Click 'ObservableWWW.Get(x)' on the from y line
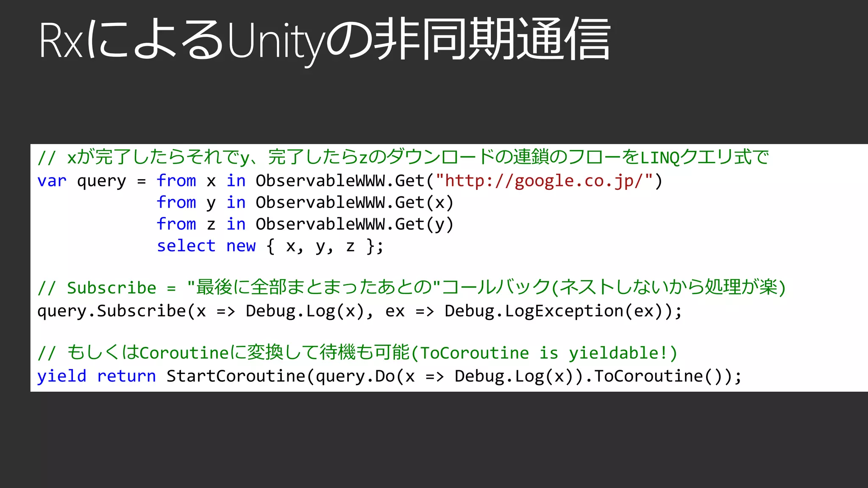868x488 pixels. (355, 202)
